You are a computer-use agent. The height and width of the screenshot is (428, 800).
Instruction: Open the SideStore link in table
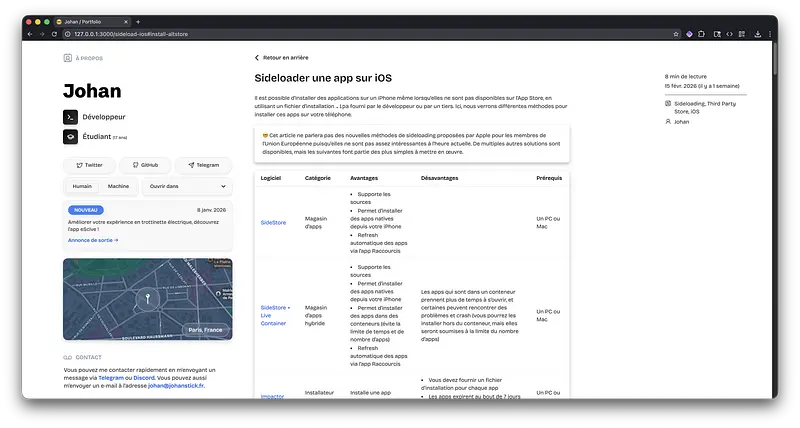pos(273,222)
